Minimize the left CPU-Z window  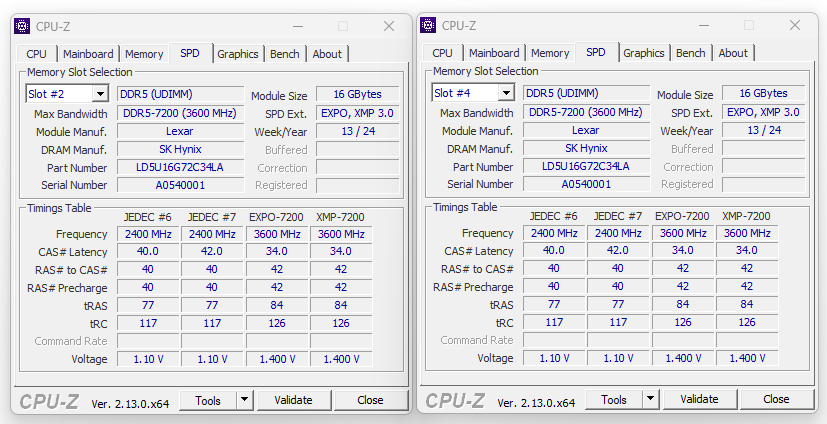point(298,26)
